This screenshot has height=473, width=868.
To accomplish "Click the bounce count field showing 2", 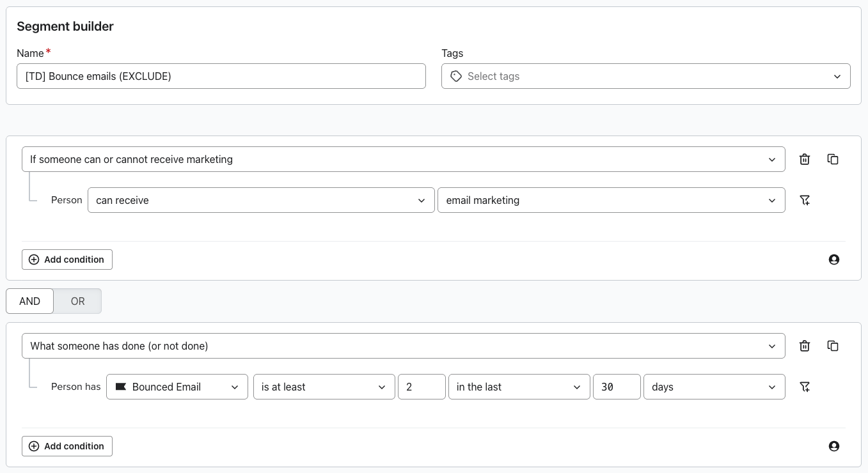I will click(422, 387).
